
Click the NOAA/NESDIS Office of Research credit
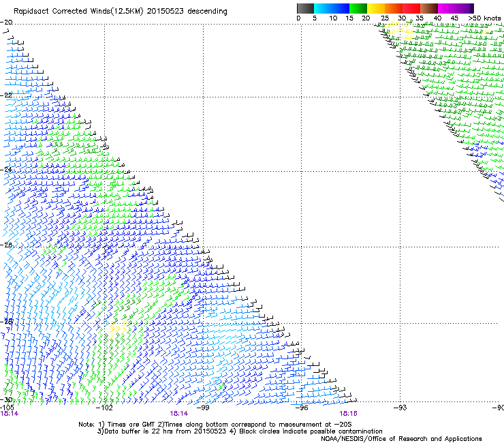click(x=401, y=439)
